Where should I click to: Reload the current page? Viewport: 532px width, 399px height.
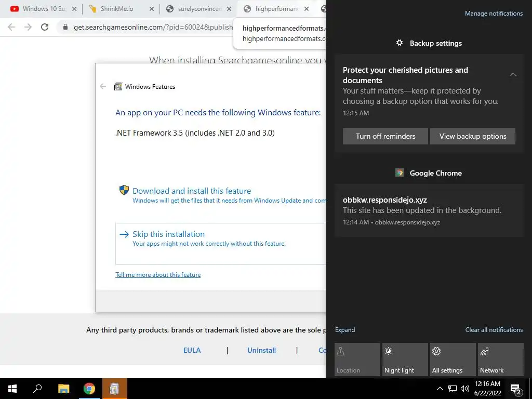(x=45, y=27)
